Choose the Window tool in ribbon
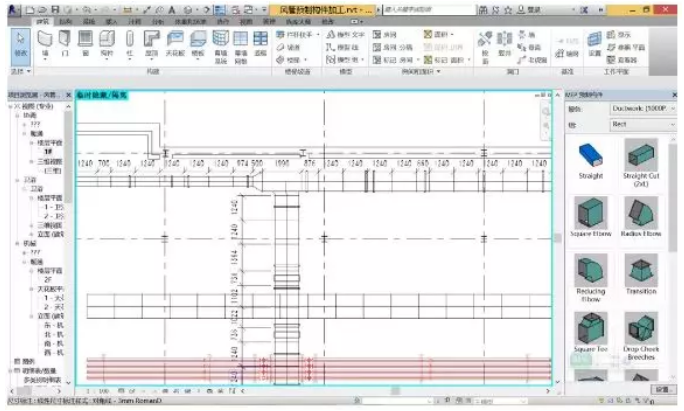Image resolution: width=684 pixels, height=411 pixels. [85, 45]
